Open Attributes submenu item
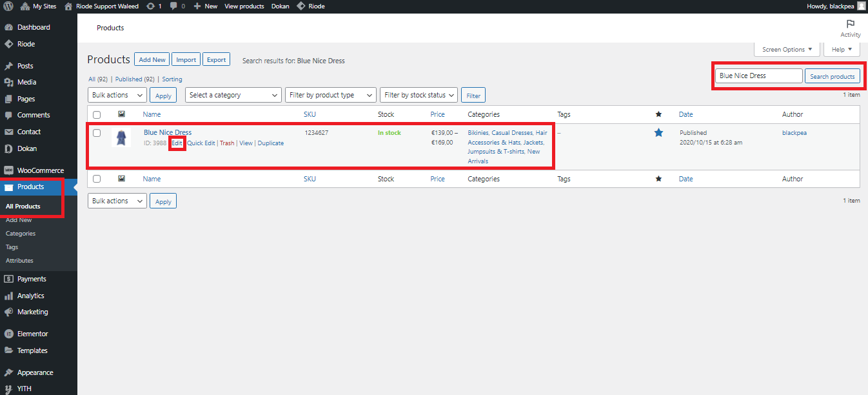This screenshot has width=868, height=395. tap(19, 261)
